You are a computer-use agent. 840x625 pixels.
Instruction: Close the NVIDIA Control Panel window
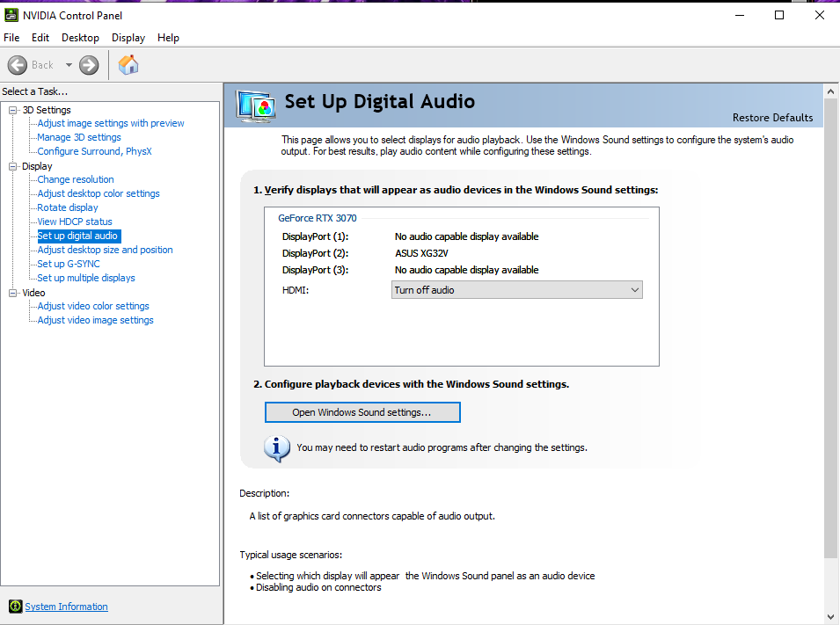pyautogui.click(x=820, y=16)
